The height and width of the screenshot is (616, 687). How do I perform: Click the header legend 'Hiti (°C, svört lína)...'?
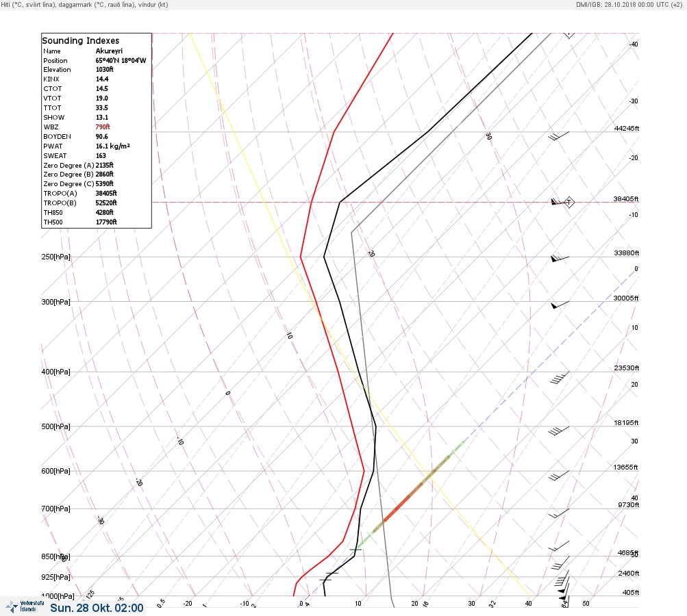[84, 5]
